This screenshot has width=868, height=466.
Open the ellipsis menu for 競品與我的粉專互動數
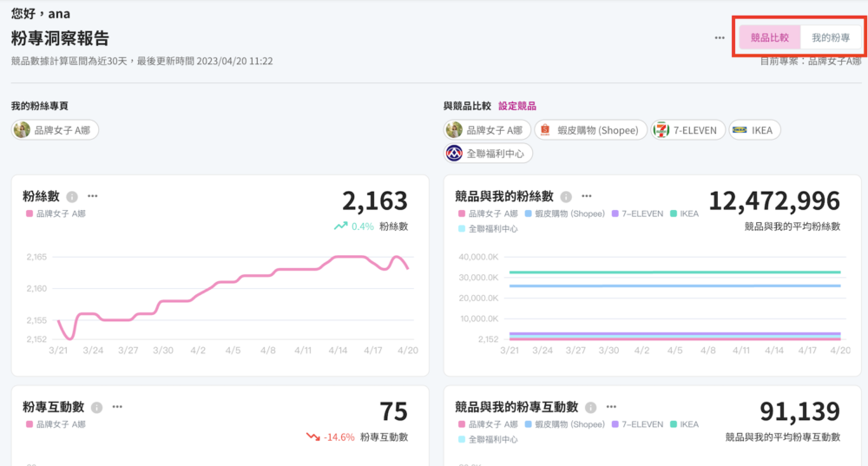[611, 406]
